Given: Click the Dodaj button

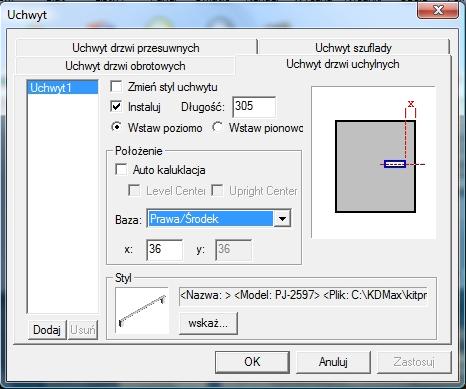Looking at the screenshot, I should click(x=47, y=330).
